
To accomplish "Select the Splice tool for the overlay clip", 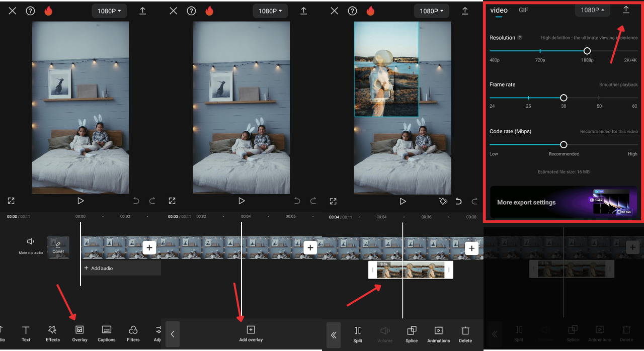I will [412, 334].
